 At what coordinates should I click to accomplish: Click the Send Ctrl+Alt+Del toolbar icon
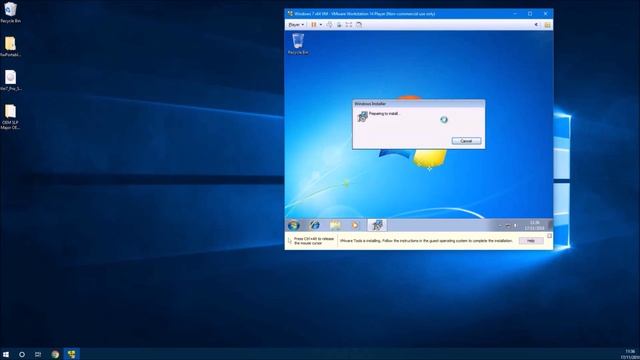(329, 25)
